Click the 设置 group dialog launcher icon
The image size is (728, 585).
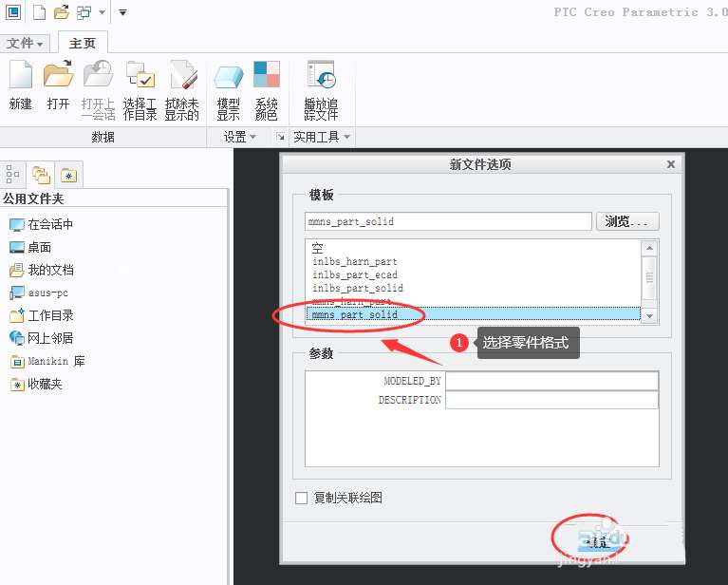(280, 137)
